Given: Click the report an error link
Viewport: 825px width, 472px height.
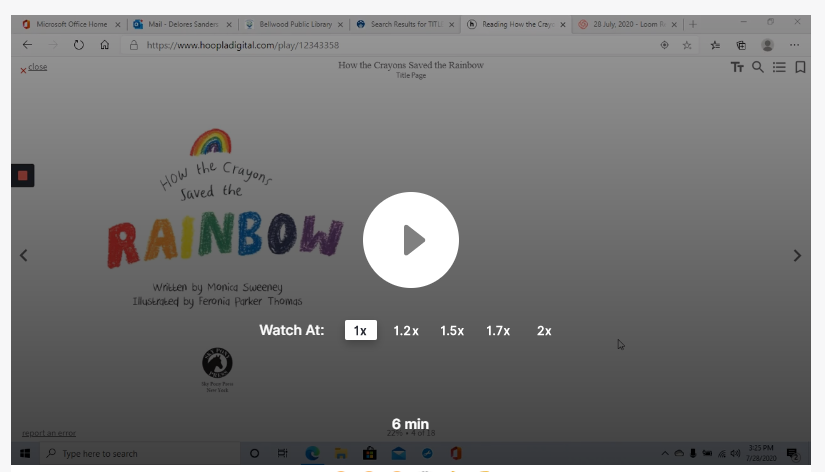Looking at the screenshot, I should (x=49, y=433).
